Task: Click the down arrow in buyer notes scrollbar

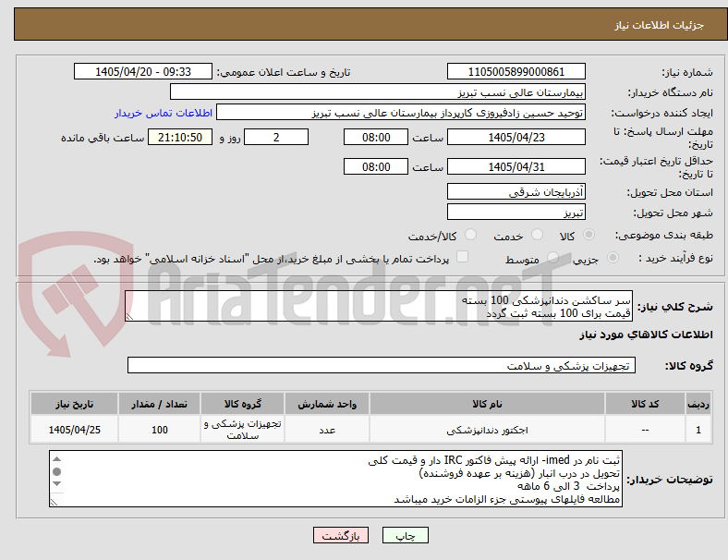Action: (56, 484)
